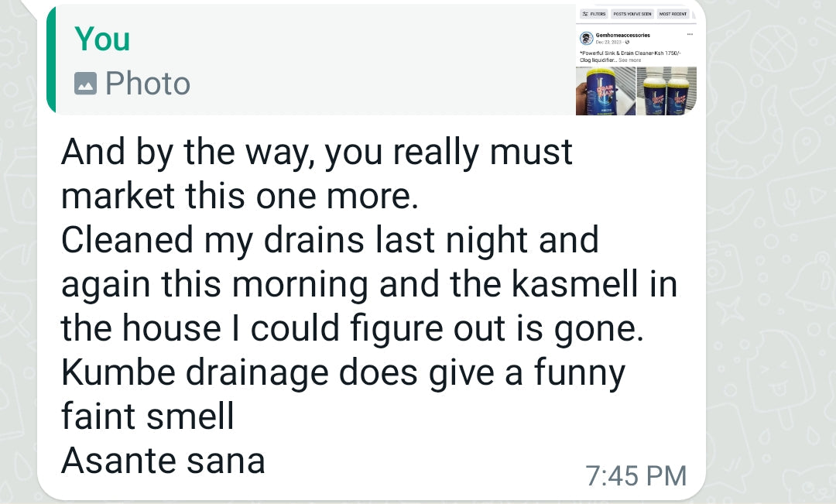836x504 pixels.
Task: Click the green bar of quoted reply
Action: tap(51, 60)
